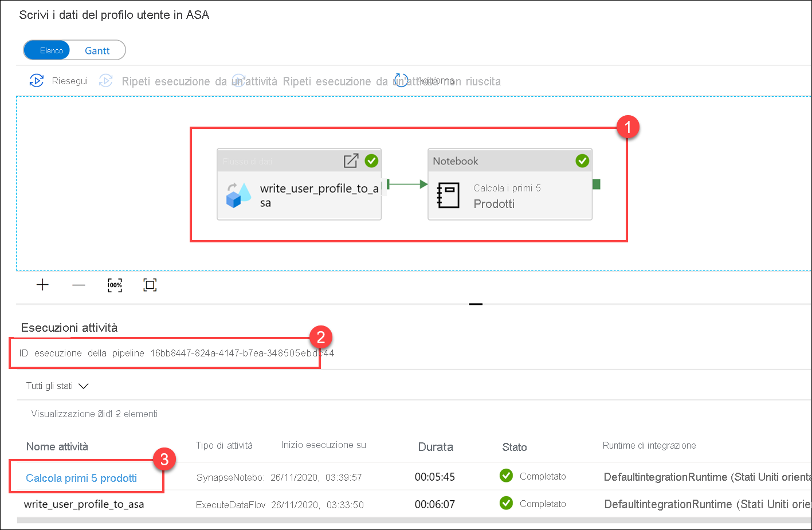Viewport: 812px width, 530px height.
Task: Sort by Tipo di attività column
Action: [224, 445]
